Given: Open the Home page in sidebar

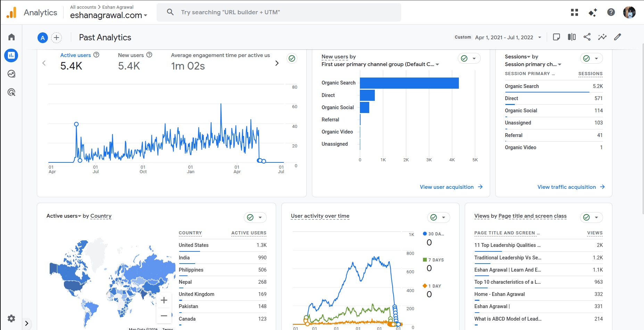Looking at the screenshot, I should (11, 37).
